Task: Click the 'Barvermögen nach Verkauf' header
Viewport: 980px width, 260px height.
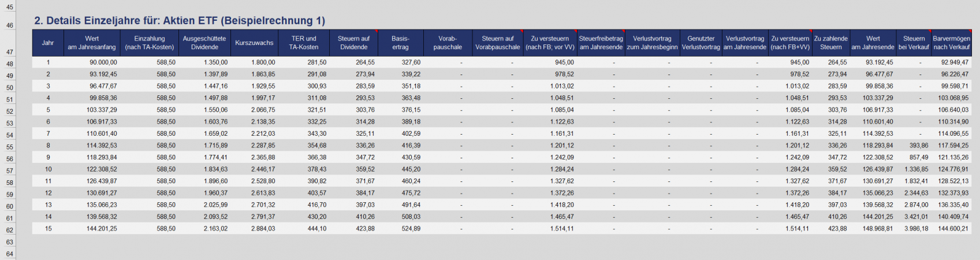Action: pyautogui.click(x=951, y=43)
